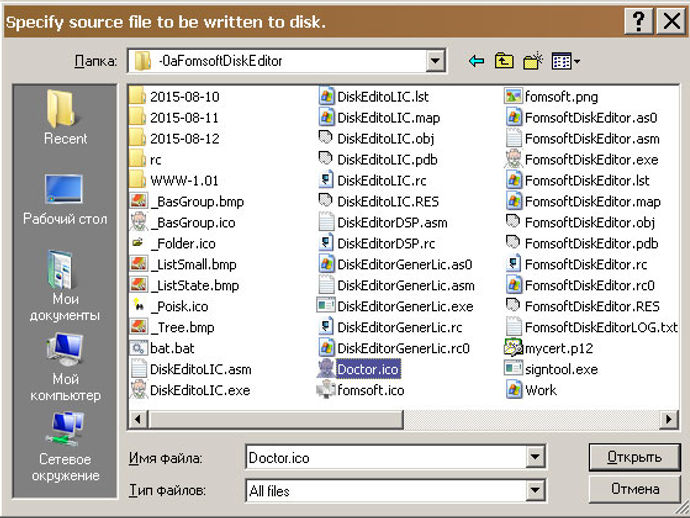Select file name DiskEditoLIC.asm
The width and height of the screenshot is (690, 518).
tap(201, 369)
